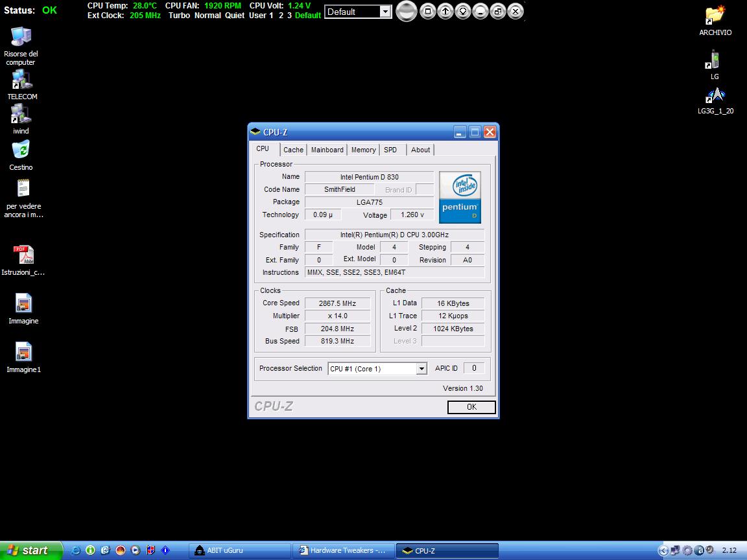
Task: Click the Code Name value SmithField
Action: (340, 189)
